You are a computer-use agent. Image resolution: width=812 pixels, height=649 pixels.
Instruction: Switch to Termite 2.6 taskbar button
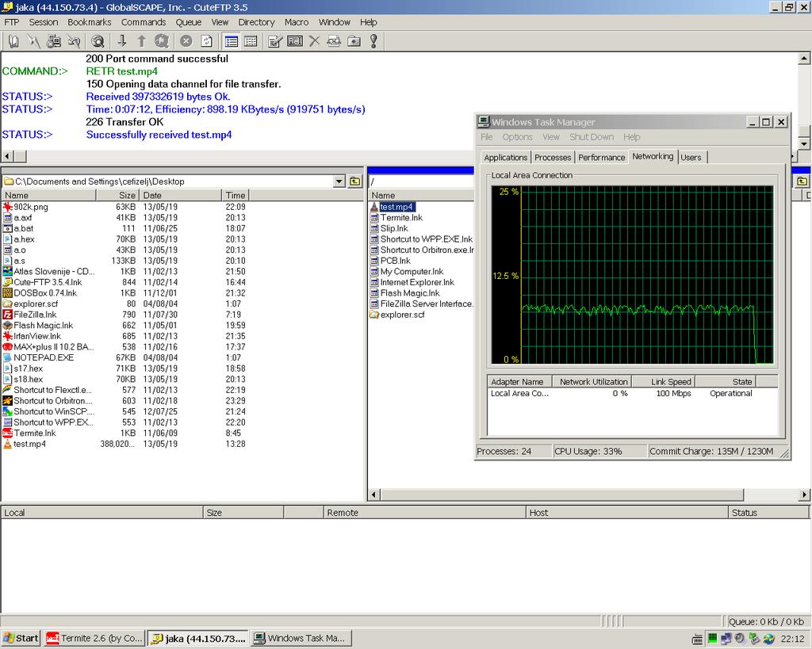(x=94, y=638)
